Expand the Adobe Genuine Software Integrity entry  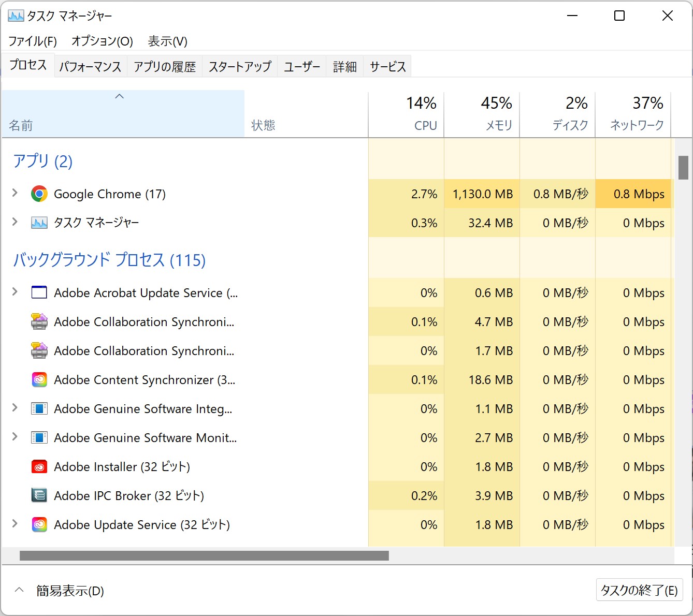point(15,408)
